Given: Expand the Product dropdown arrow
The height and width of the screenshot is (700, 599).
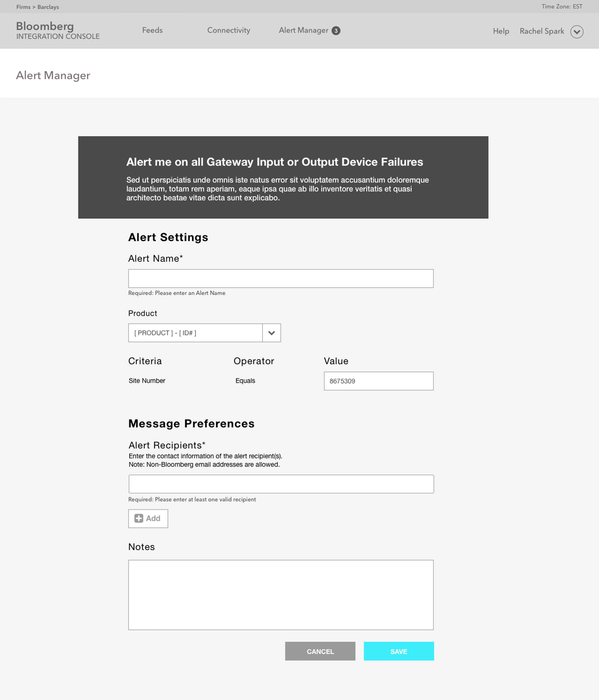Looking at the screenshot, I should [271, 333].
